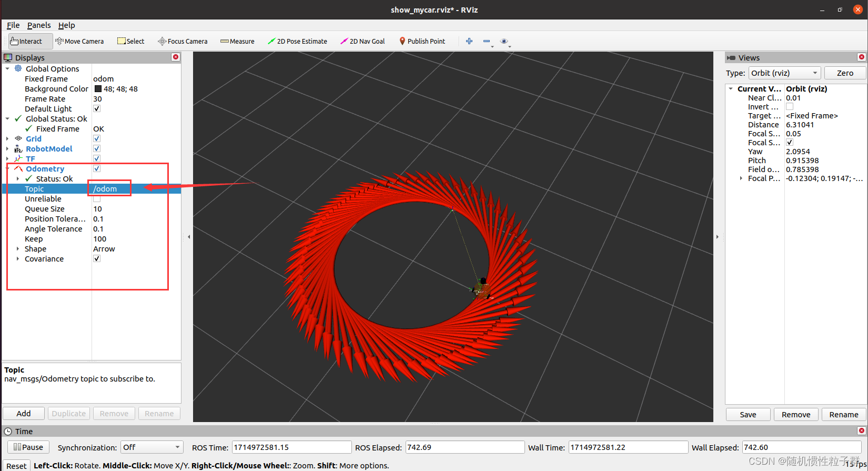
Task: Collapse the Global Status tree node
Action: coord(7,118)
